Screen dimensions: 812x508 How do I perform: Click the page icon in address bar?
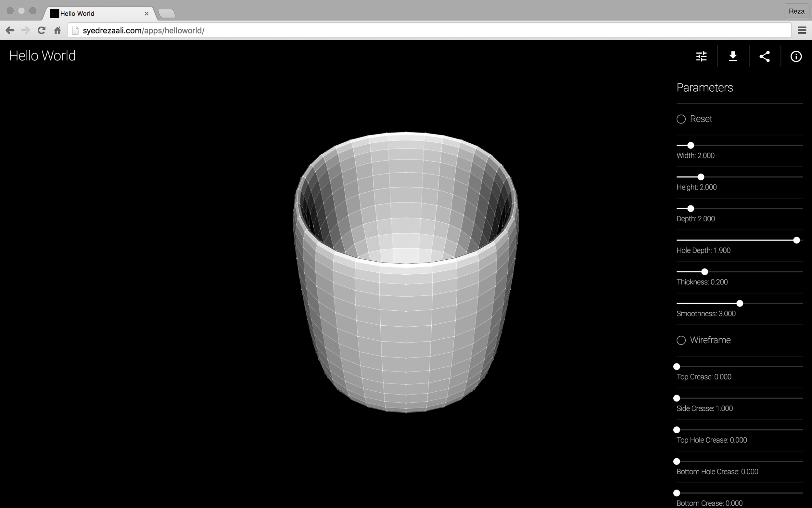tap(75, 30)
